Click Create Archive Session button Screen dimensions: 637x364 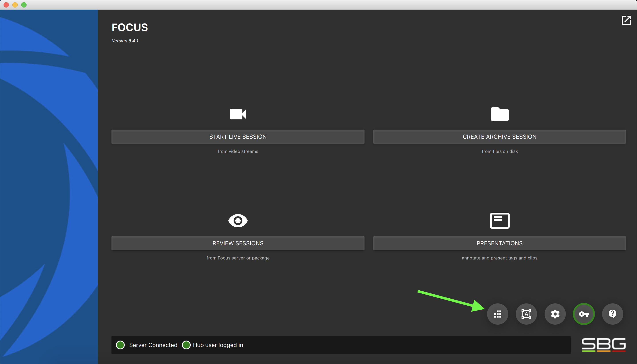(x=499, y=137)
